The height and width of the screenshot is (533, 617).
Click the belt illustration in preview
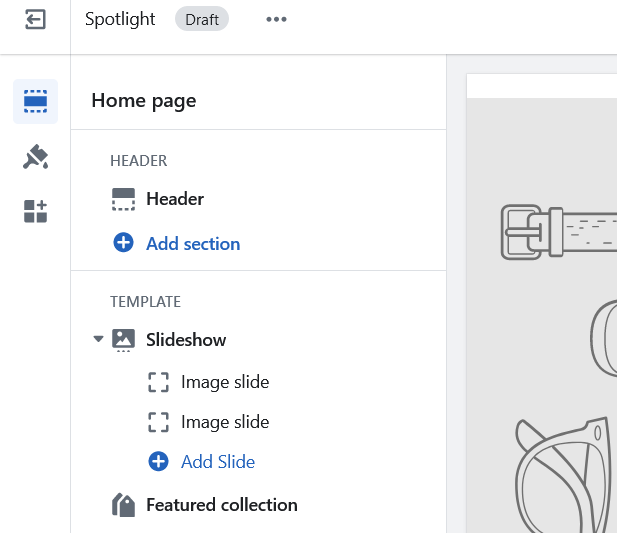click(x=557, y=232)
